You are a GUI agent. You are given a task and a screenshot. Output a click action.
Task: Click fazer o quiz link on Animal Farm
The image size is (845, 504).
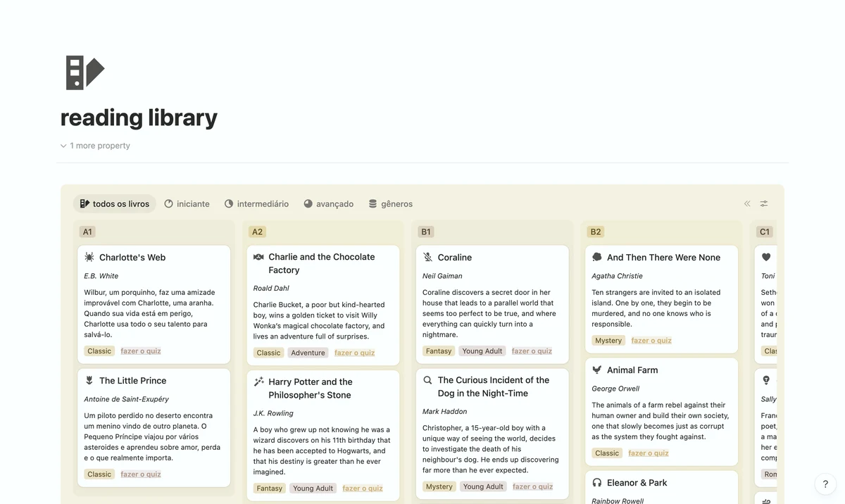(x=649, y=453)
